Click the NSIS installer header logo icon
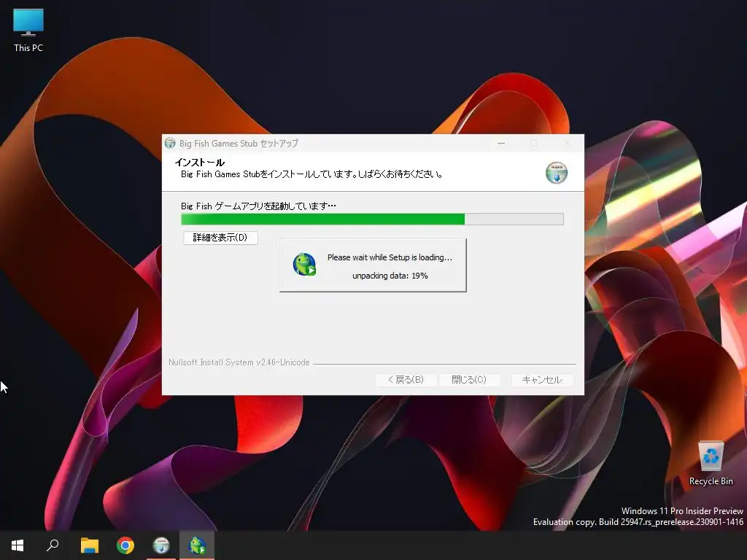747x560 pixels. [x=557, y=173]
